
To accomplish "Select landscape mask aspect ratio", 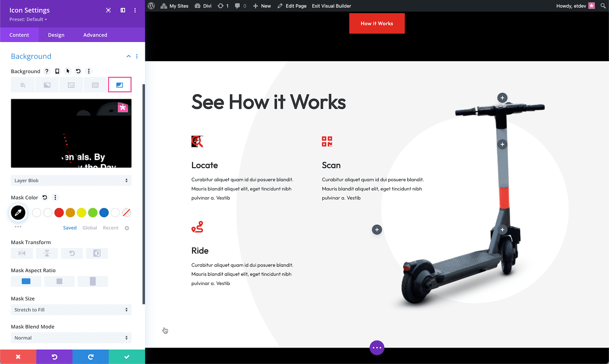I will pyautogui.click(x=26, y=281).
